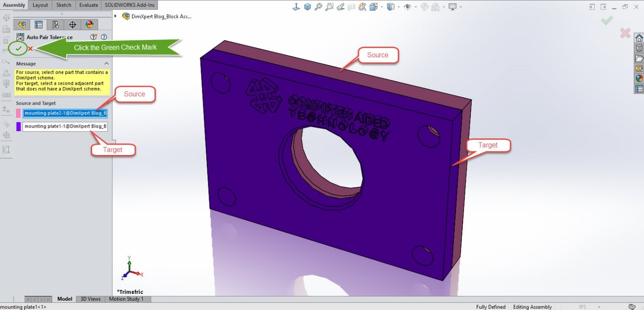Open Appearances, Scenes, Decals task pane icon

(x=639, y=78)
